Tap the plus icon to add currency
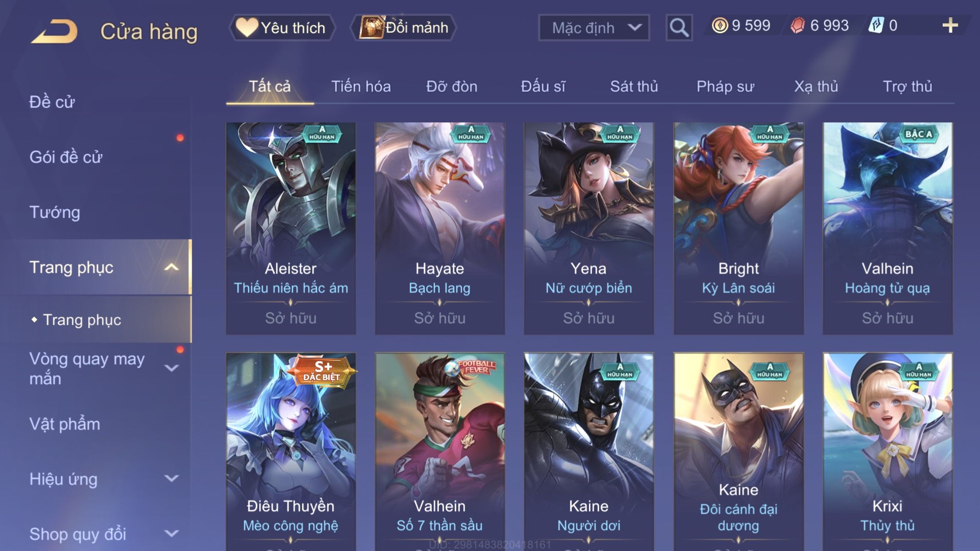 [x=950, y=25]
